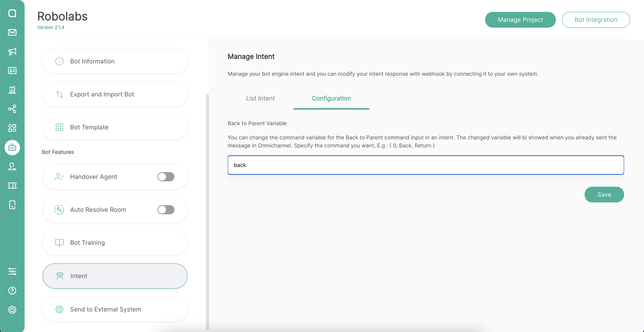This screenshot has height=332, width=644.
Task: Turn on Auto Resolve Room toggle
Action: click(166, 210)
